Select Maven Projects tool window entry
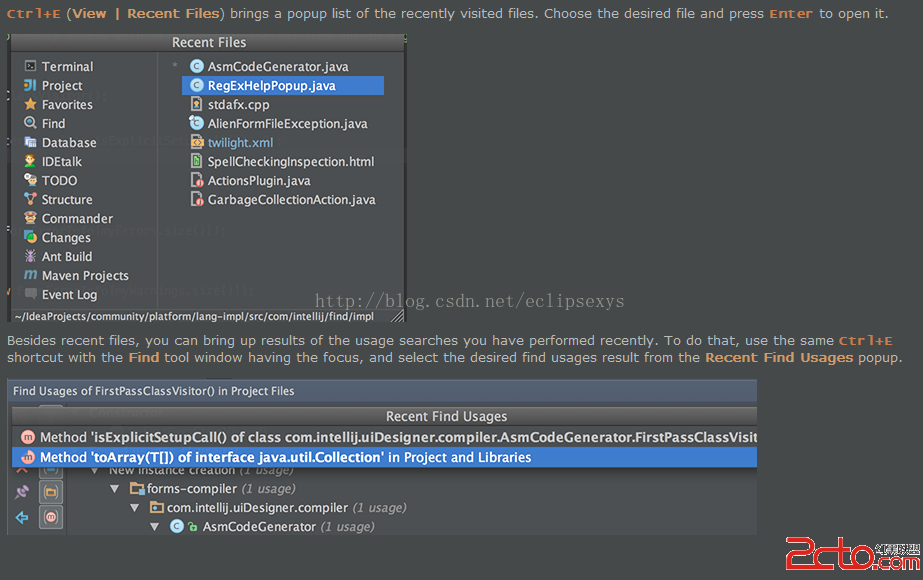The width and height of the screenshot is (923, 580). pyautogui.click(x=76, y=276)
